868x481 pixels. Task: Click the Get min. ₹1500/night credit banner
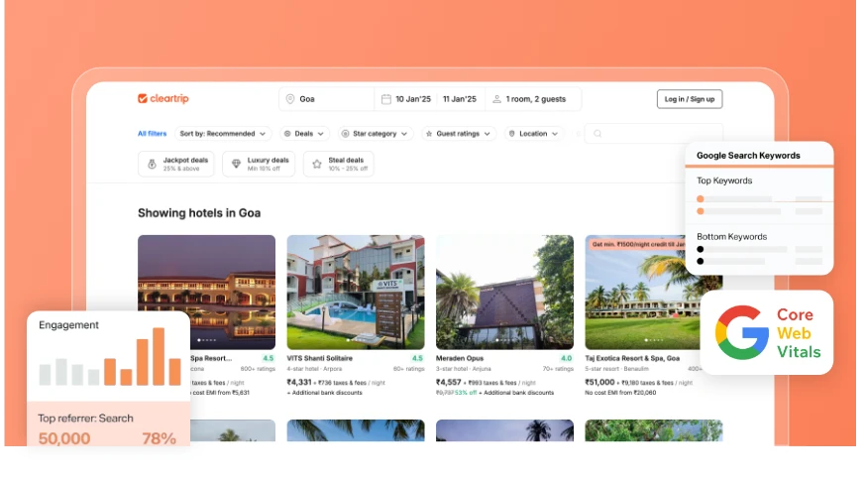pyautogui.click(x=636, y=244)
